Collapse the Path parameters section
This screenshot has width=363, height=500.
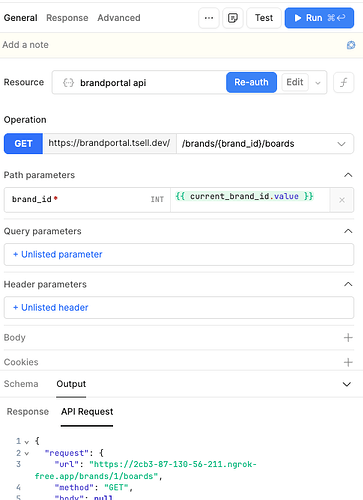348,175
